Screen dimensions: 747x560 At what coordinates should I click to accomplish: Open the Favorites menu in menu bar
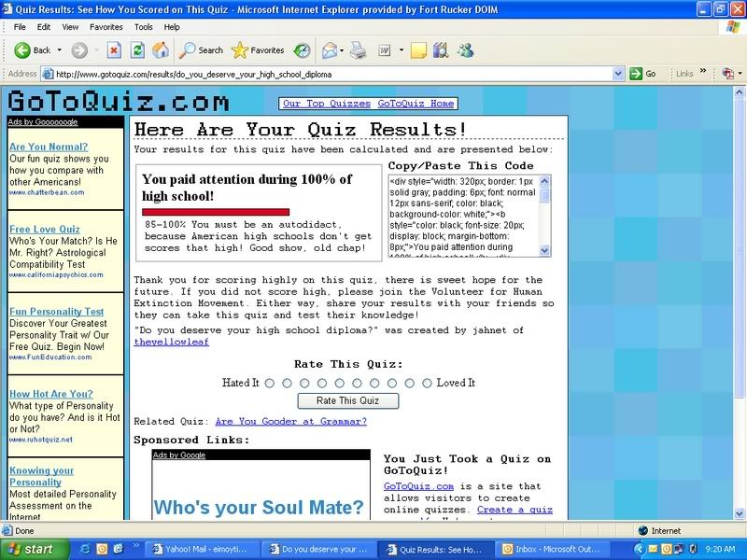[x=106, y=27]
